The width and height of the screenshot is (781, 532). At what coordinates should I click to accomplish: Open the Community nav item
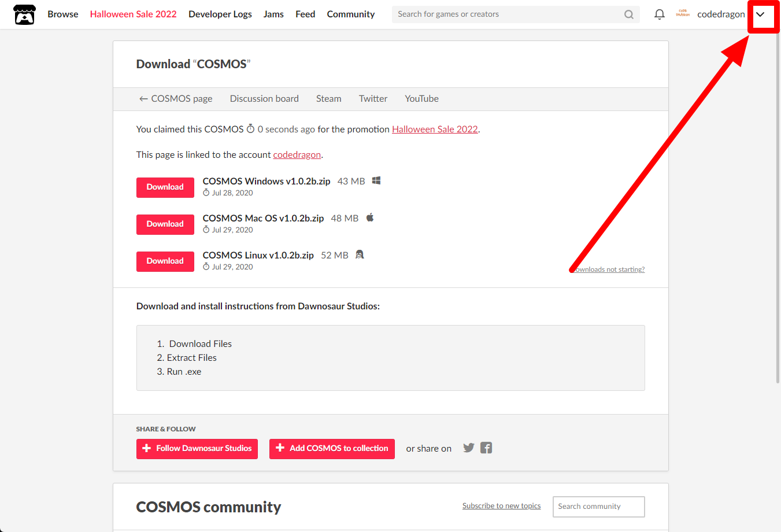coord(351,14)
